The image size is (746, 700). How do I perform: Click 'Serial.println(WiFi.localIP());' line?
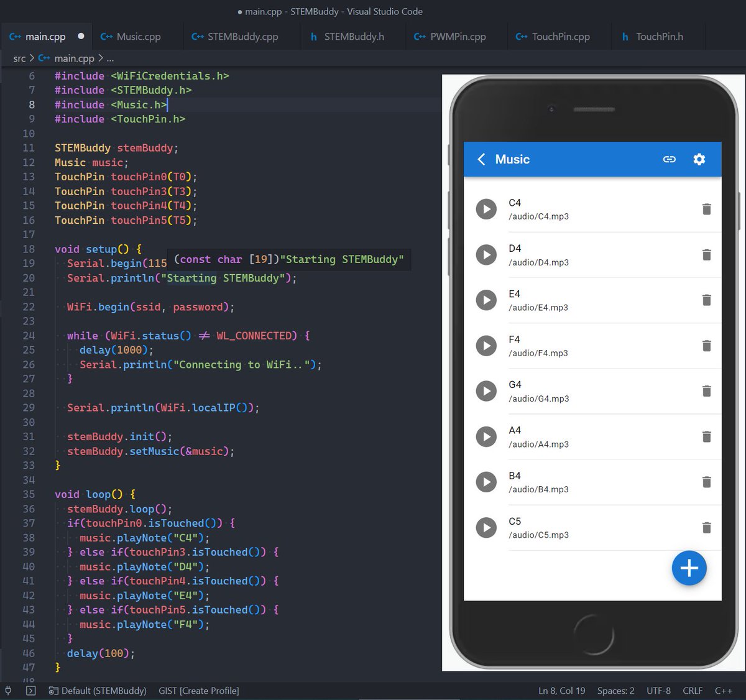(163, 408)
